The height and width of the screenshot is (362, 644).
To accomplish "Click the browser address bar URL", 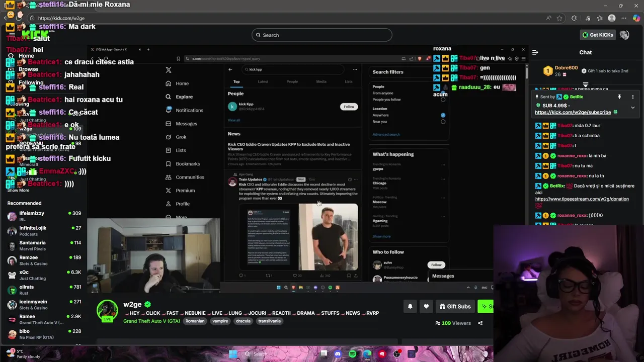I will (x=61, y=18).
